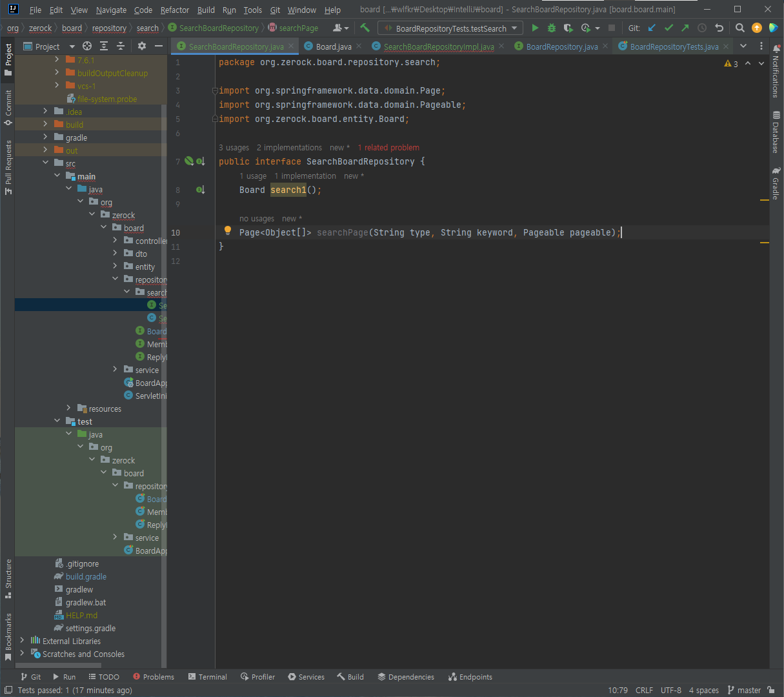Open the code-with-me user dropdown

[x=341, y=28]
